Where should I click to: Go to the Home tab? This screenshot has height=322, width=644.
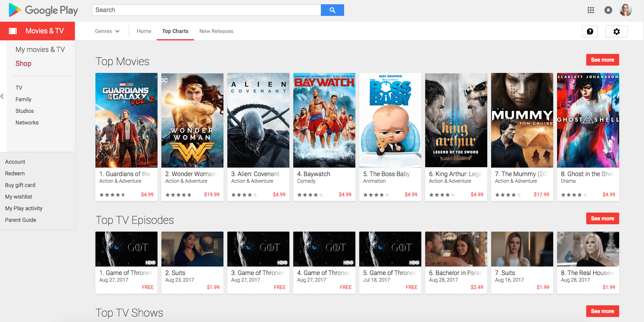click(x=144, y=31)
